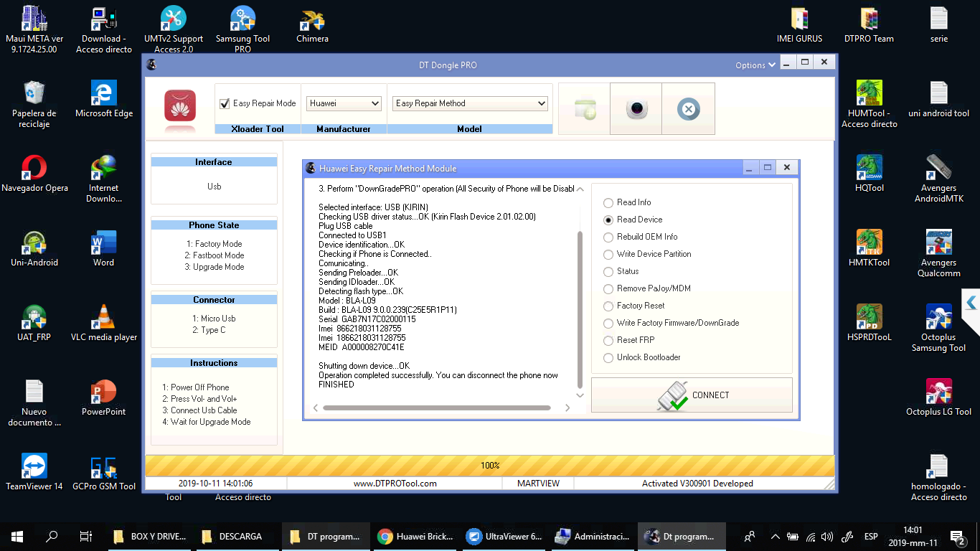Click the 100% progress bar
The height and width of the screenshot is (551, 980).
(490, 466)
